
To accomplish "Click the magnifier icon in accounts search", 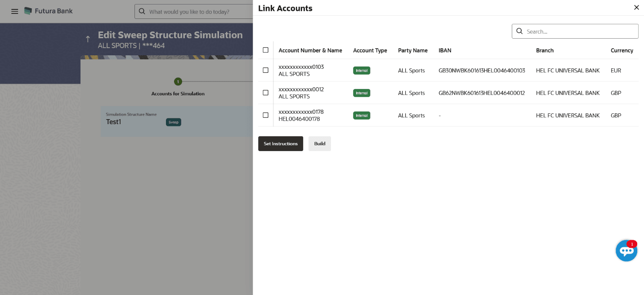I will coord(519,31).
